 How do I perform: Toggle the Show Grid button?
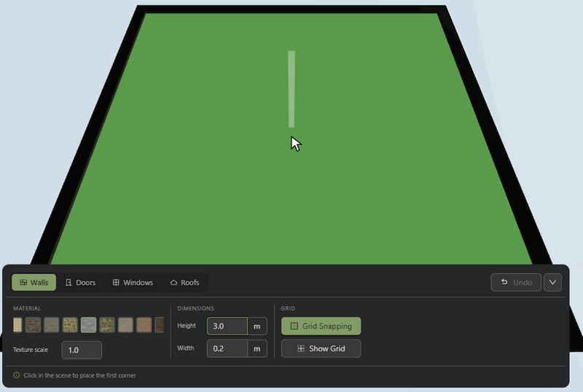[321, 348]
